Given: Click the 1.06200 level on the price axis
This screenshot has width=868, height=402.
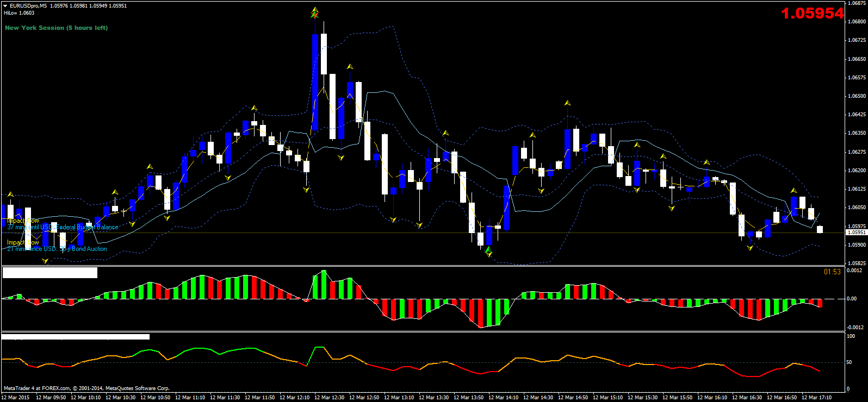Looking at the screenshot, I should coord(857,171).
